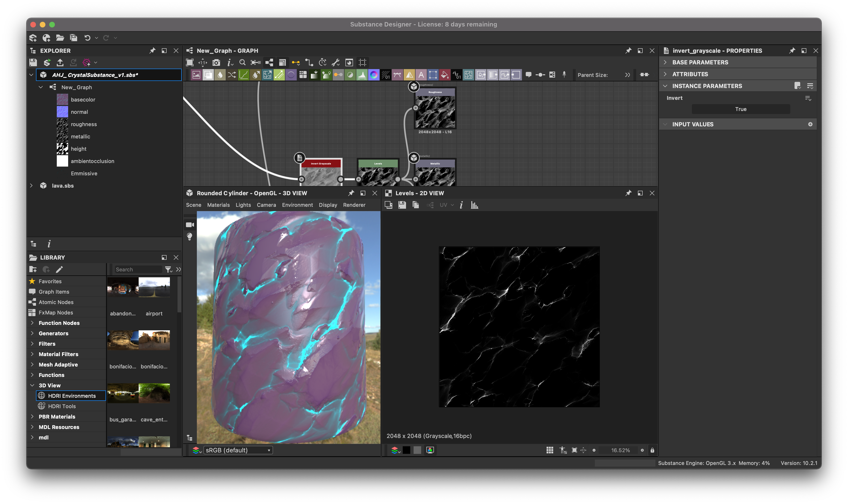This screenshot has width=848, height=504.
Task: Save the 2D view image
Action: click(402, 205)
